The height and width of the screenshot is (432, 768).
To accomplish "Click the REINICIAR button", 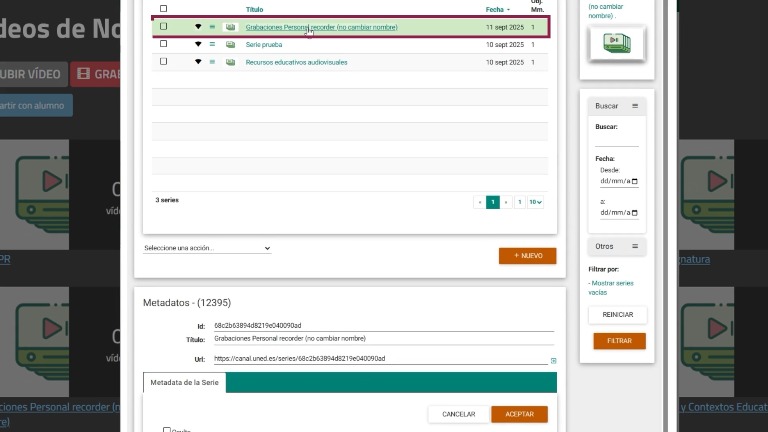I will (x=618, y=315).
